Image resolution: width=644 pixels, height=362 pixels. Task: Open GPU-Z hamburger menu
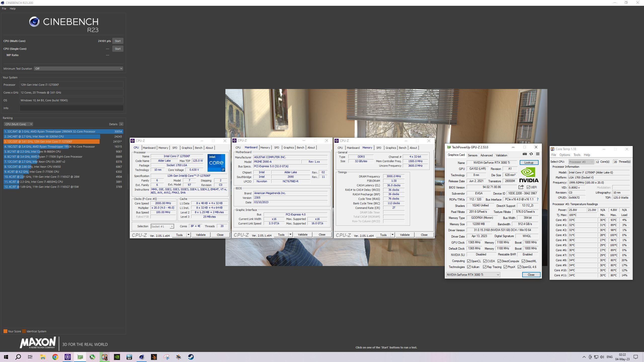538,154
